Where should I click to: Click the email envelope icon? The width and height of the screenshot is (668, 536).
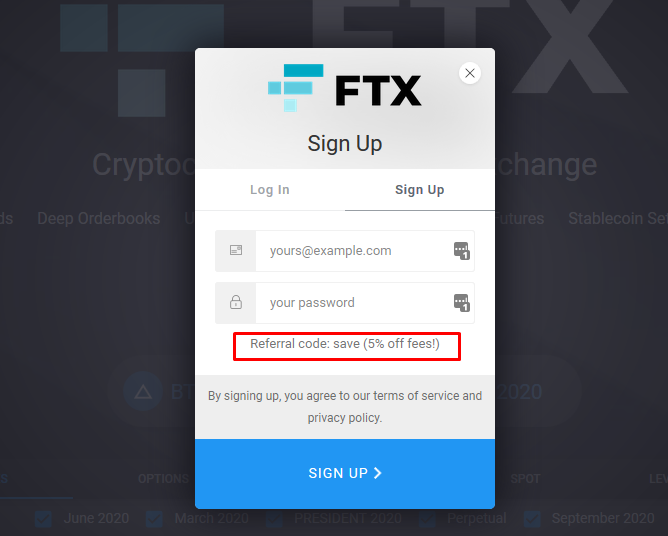coord(236,250)
